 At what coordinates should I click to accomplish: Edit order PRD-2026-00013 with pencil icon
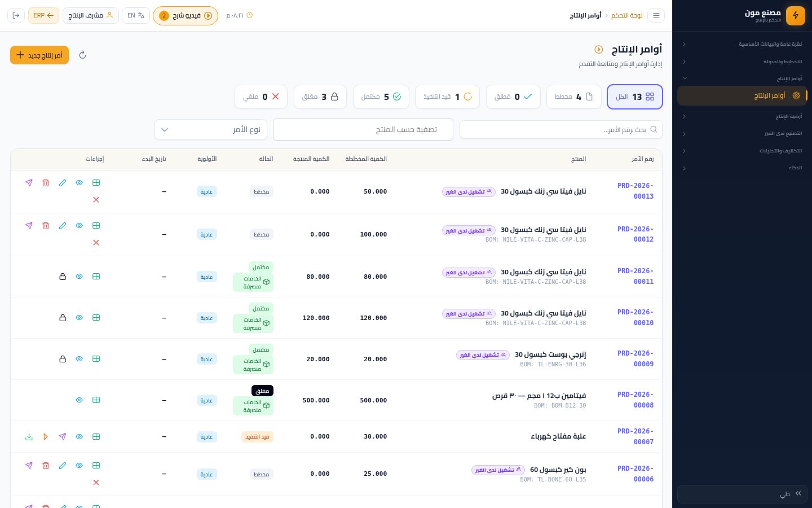[x=63, y=183]
